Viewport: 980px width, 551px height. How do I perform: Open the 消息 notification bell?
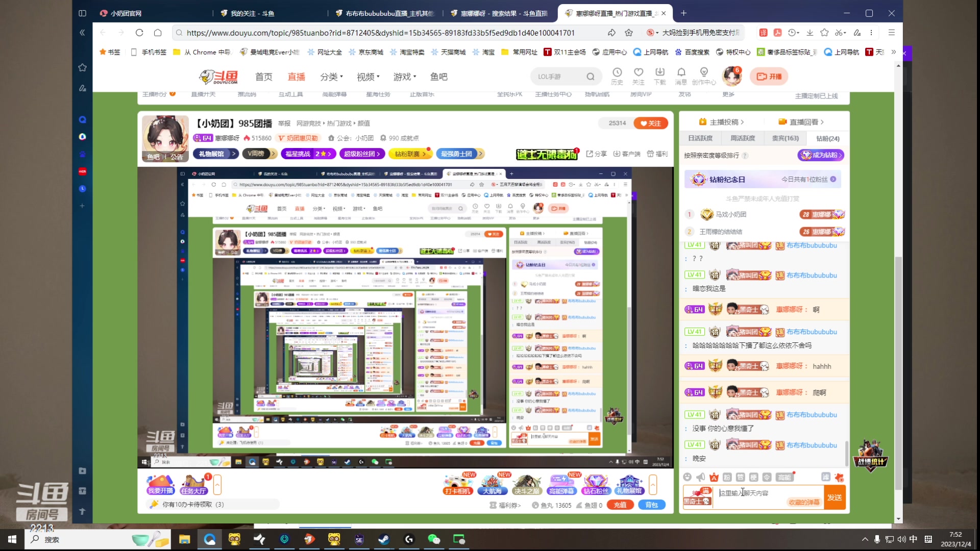[x=681, y=76]
